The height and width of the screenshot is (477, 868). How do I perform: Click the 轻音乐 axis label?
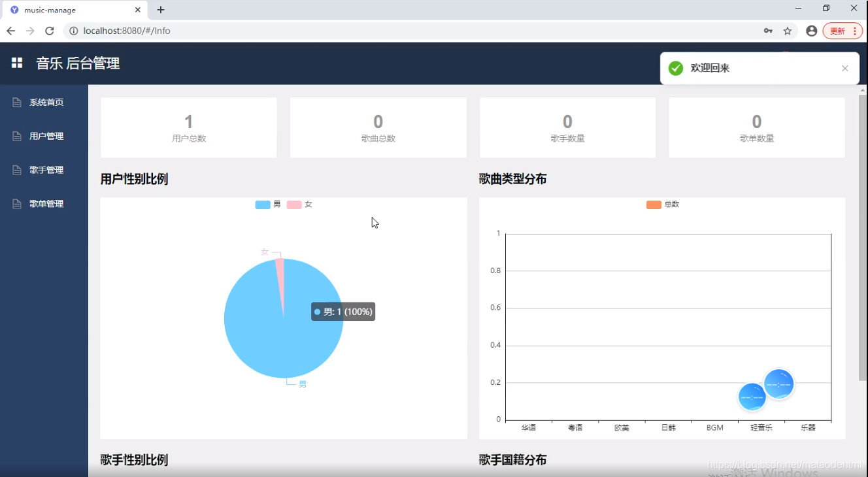pos(761,428)
